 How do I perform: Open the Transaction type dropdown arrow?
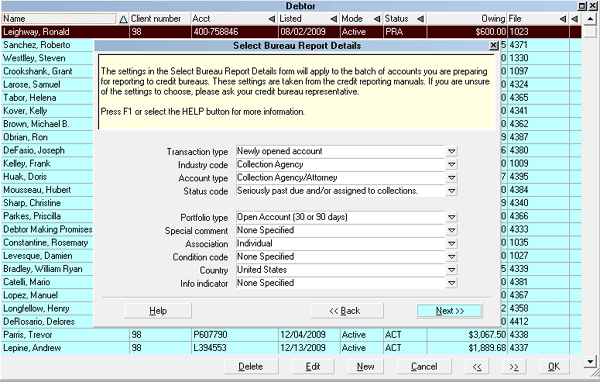451,151
